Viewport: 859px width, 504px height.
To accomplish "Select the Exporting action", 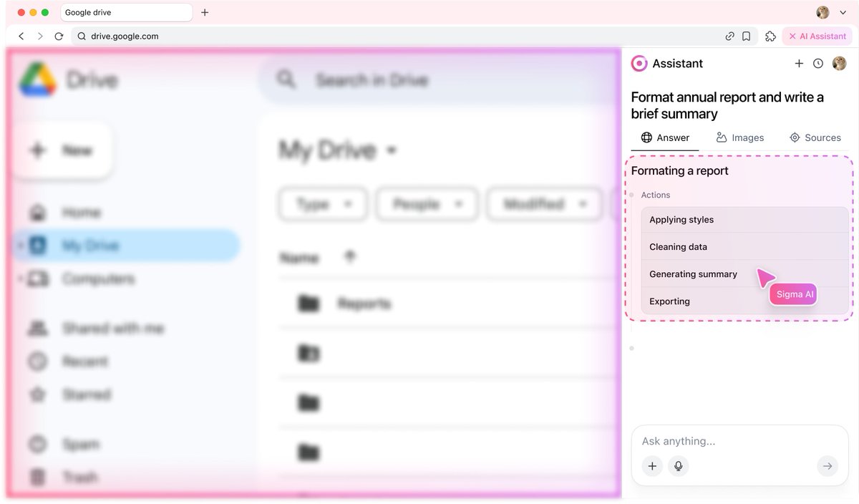I will 744,301.
